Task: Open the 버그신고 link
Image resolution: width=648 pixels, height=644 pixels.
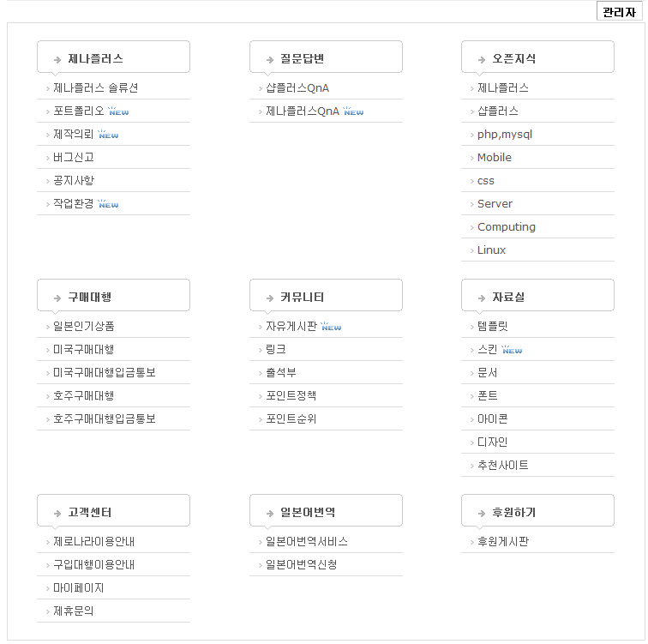Action: tap(74, 157)
